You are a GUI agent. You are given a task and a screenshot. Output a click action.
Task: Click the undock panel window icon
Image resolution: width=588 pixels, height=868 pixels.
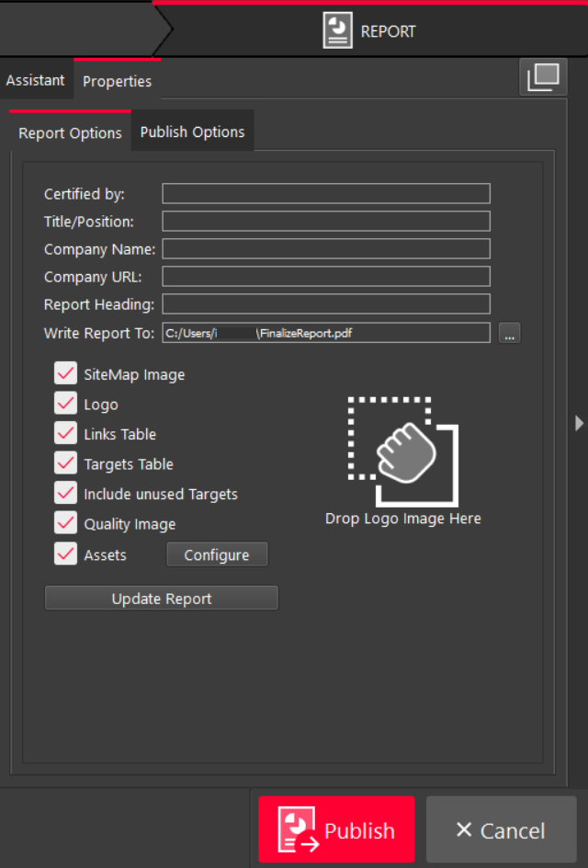click(x=542, y=77)
